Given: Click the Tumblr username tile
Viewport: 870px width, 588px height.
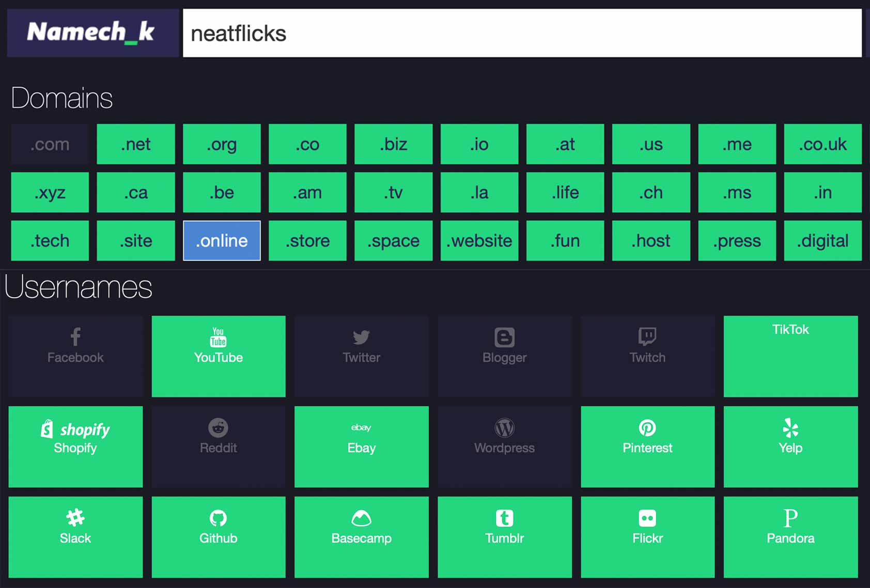Looking at the screenshot, I should tap(505, 537).
